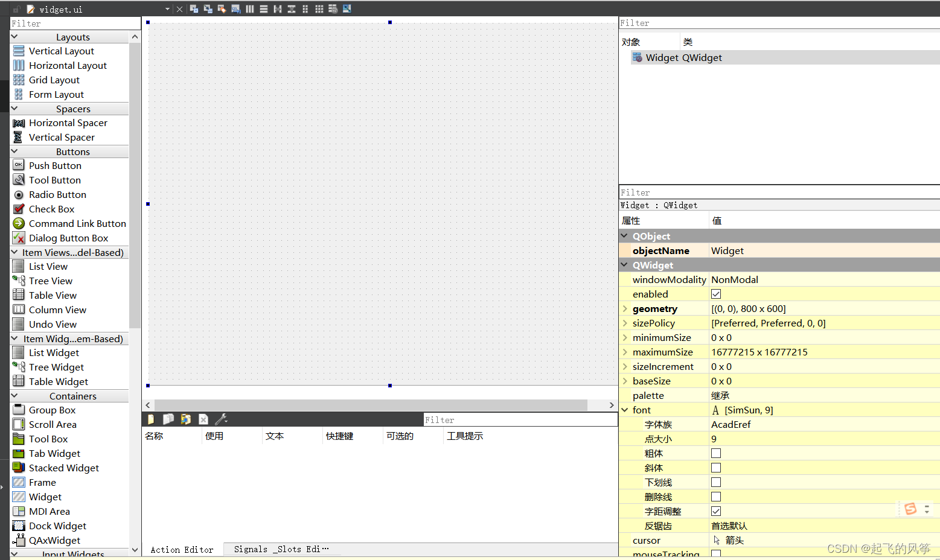The height and width of the screenshot is (560, 940).
Task: Switch to the Action Editor tab
Action: tap(182, 550)
